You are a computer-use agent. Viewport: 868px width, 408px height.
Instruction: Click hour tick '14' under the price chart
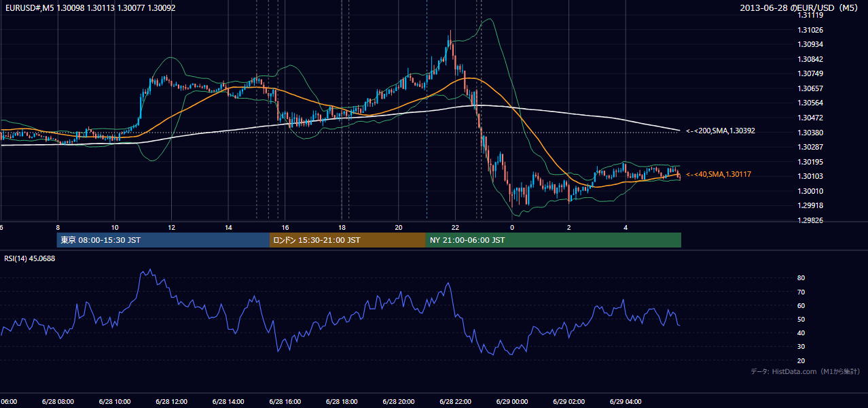pos(228,227)
